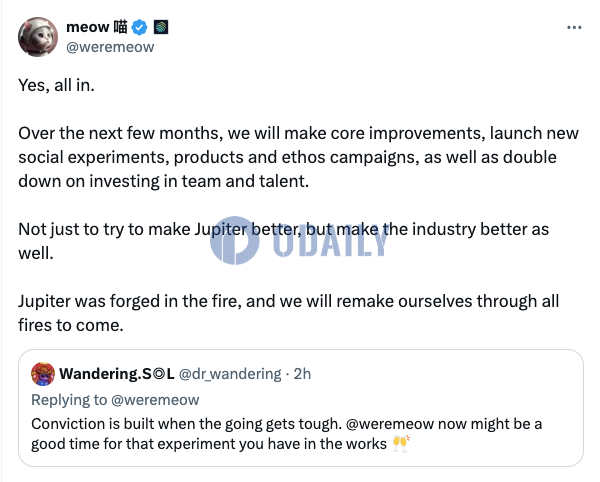Image resolution: width=600 pixels, height=482 pixels.
Task: Open the 2h timestamp of quoted tweet
Action: [x=302, y=374]
